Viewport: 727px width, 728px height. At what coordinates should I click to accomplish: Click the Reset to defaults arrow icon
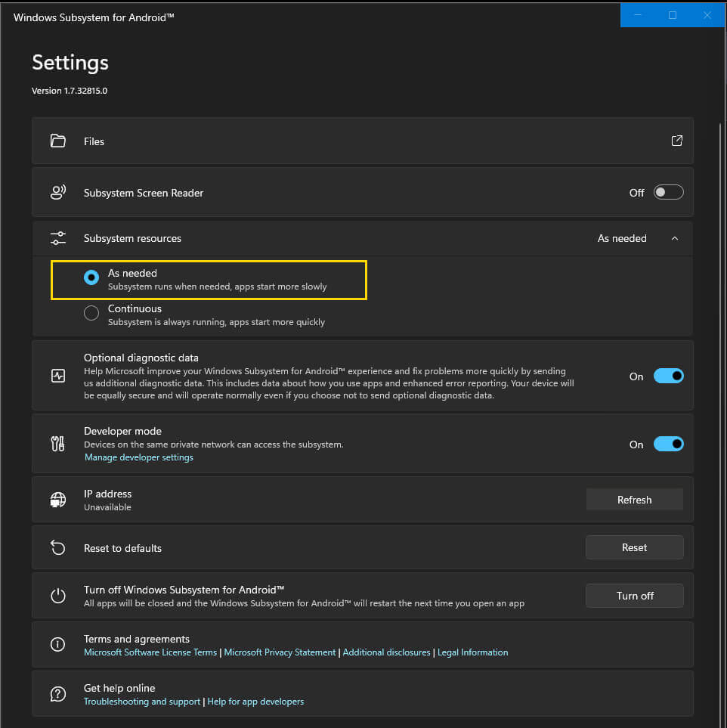(x=58, y=547)
